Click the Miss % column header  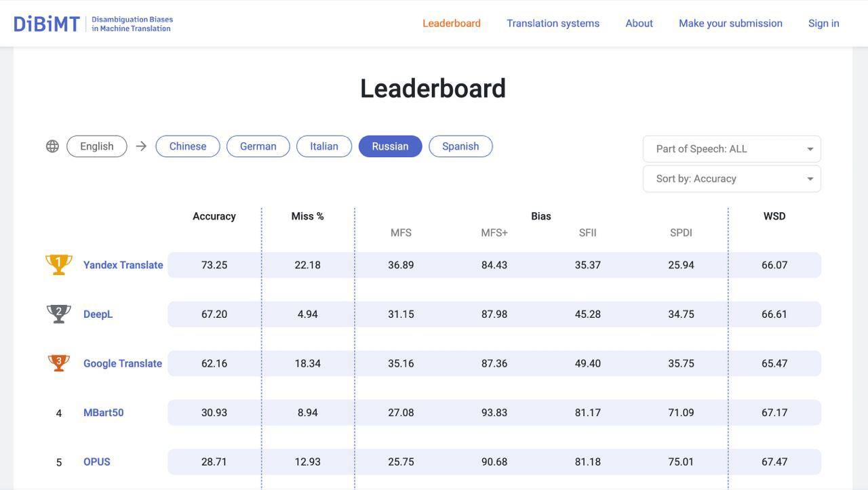coord(308,216)
